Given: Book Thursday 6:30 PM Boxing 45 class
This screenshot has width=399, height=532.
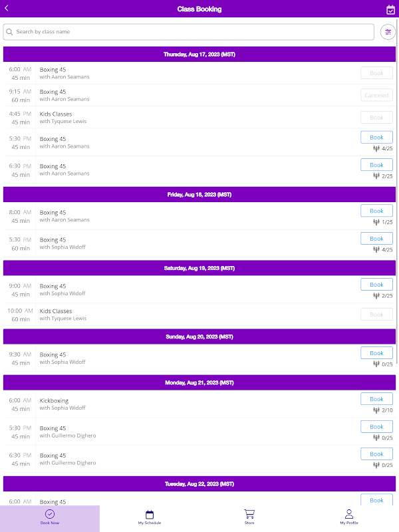Looking at the screenshot, I should point(376,165).
